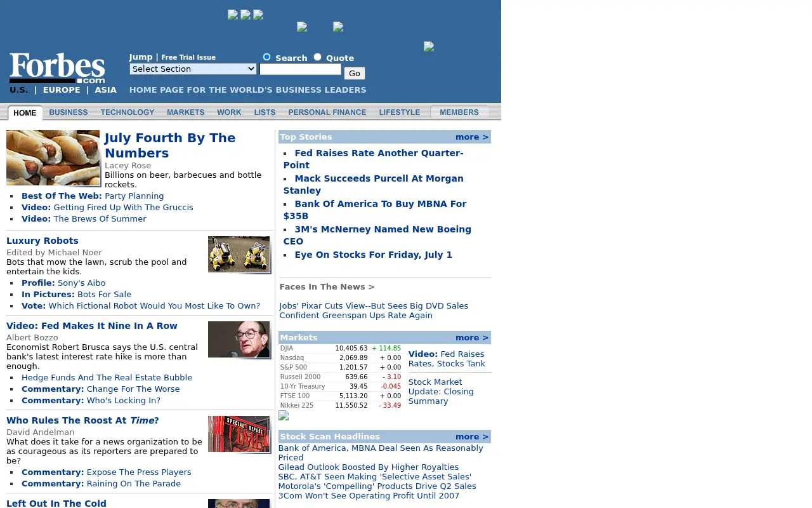812x508 pixels.
Task: Open Who Rules The Roost At Time
Action: [x=82, y=420]
